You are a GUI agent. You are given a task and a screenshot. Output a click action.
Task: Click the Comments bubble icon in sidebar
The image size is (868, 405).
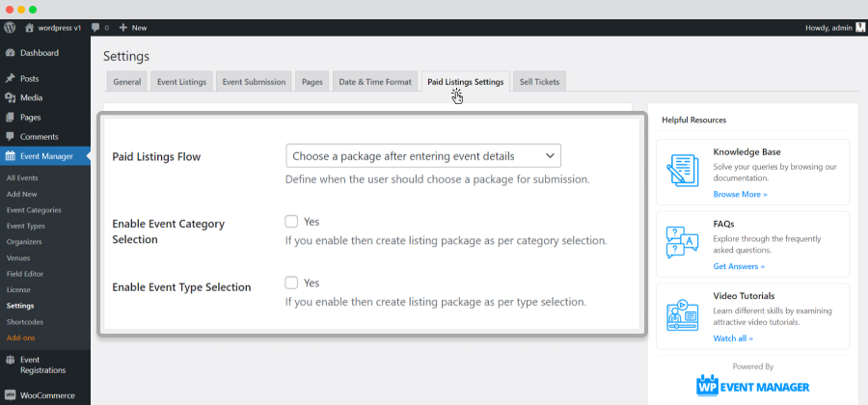(10, 137)
